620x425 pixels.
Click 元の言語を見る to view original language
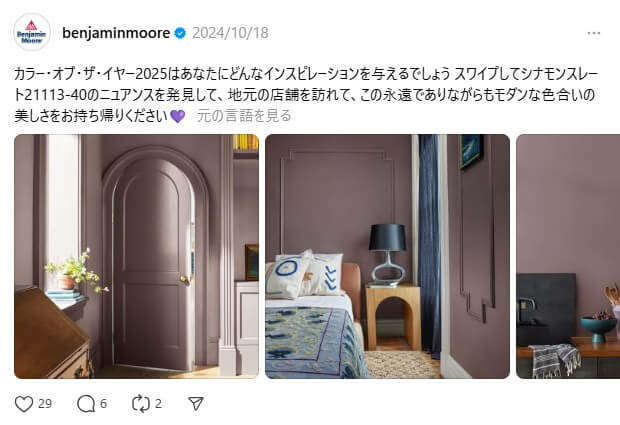click(x=244, y=116)
